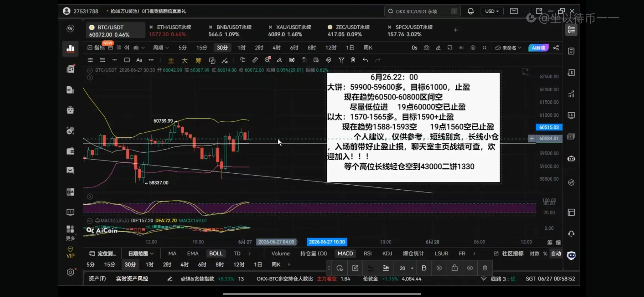Click the trash icon in drawing toolbar

click(353, 60)
